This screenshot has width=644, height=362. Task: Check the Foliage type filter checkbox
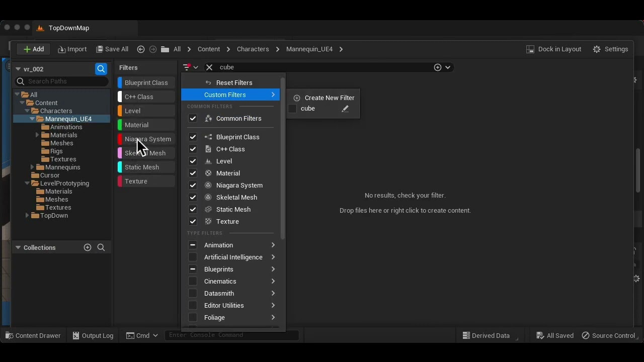[193, 317]
